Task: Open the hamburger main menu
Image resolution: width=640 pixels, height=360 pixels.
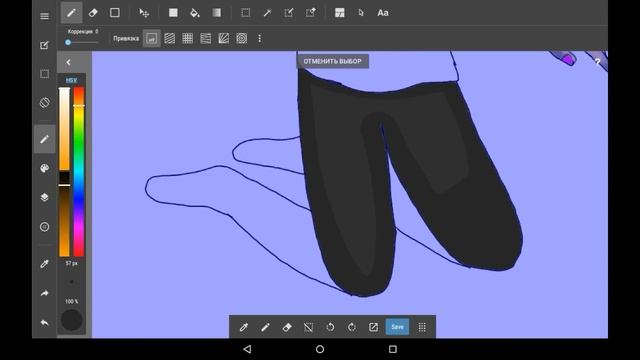Action: coord(44,16)
